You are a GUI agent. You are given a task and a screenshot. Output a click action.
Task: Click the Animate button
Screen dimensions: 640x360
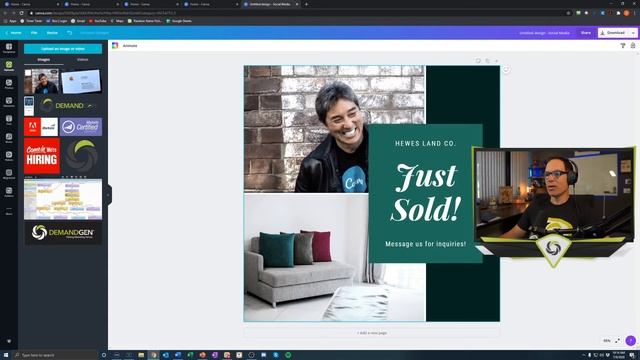tap(130, 46)
